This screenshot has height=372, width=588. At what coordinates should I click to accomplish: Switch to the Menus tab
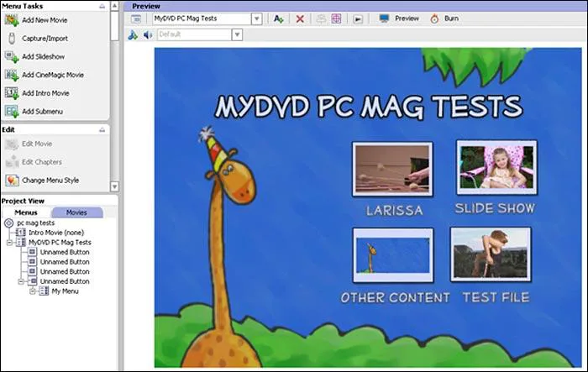(26, 212)
